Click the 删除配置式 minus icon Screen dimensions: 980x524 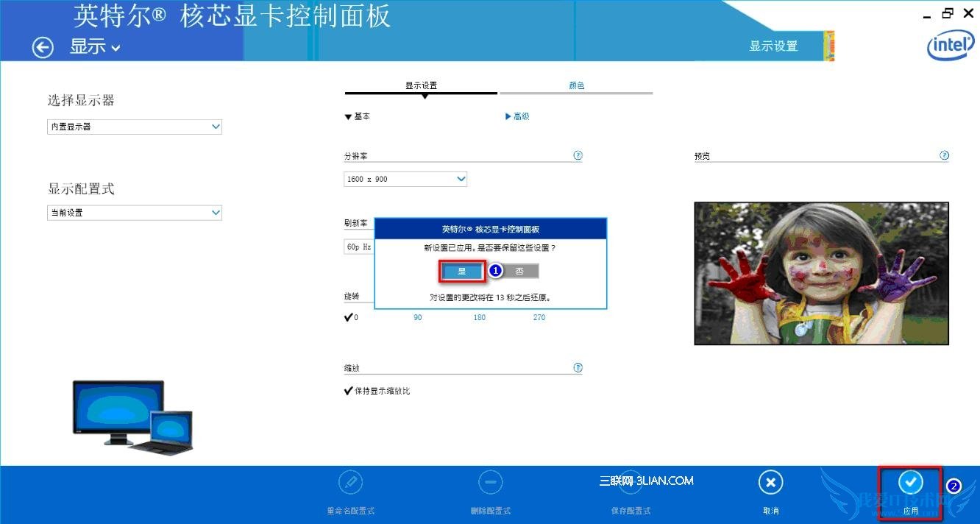pyautogui.click(x=491, y=483)
